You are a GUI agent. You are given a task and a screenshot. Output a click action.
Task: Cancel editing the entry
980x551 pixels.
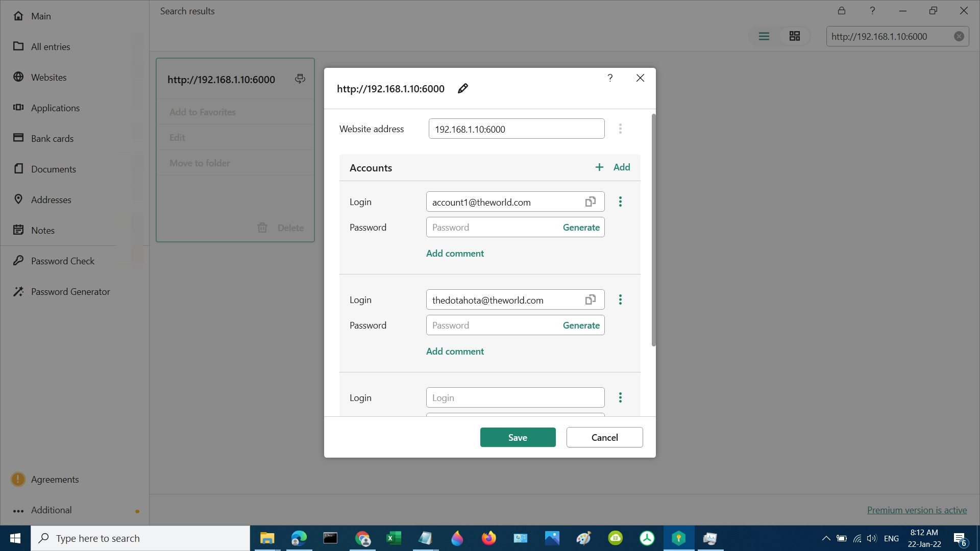pos(604,437)
